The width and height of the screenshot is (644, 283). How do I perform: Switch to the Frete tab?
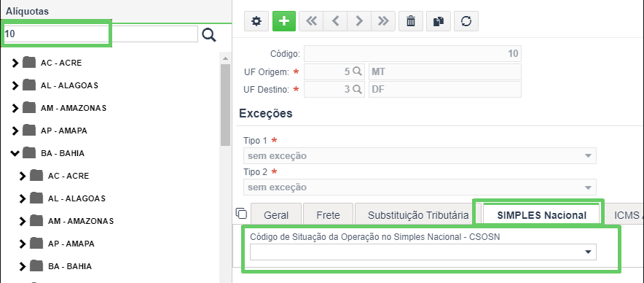click(x=328, y=214)
